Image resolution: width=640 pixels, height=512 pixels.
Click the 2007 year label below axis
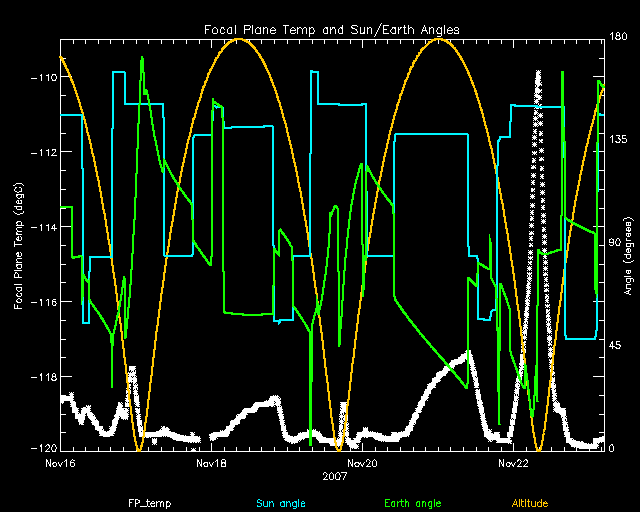[330, 476]
